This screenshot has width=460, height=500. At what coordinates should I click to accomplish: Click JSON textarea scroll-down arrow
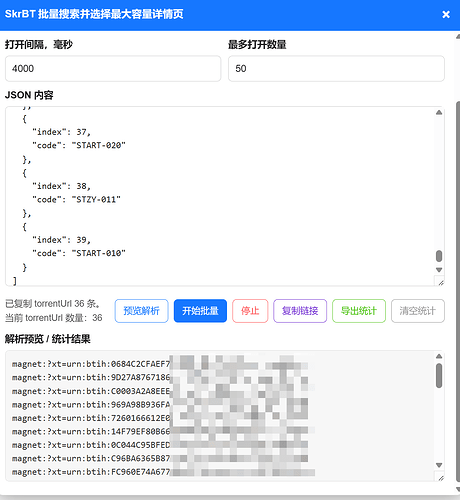click(439, 270)
